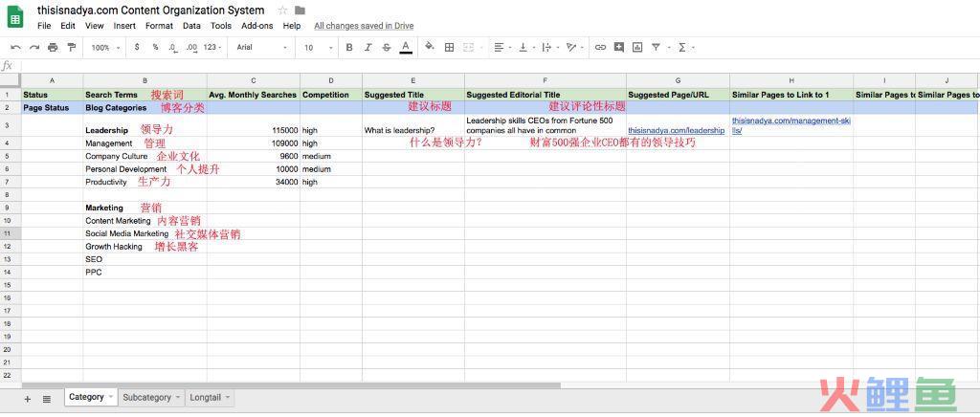This screenshot has width=980, height=417.
Task: Click the filter funnel icon
Action: 656,48
